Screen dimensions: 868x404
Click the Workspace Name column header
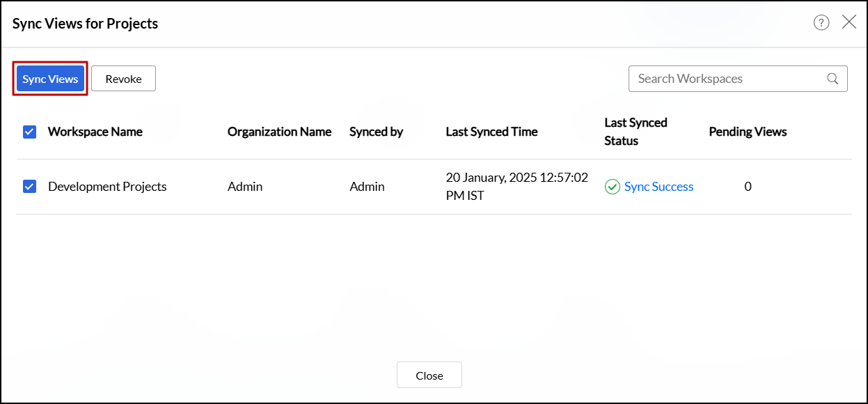pos(95,132)
